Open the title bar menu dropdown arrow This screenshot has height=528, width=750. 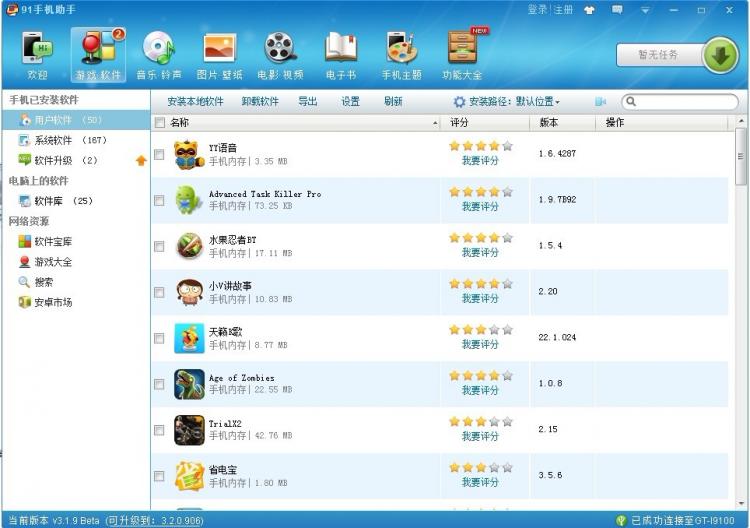645,10
